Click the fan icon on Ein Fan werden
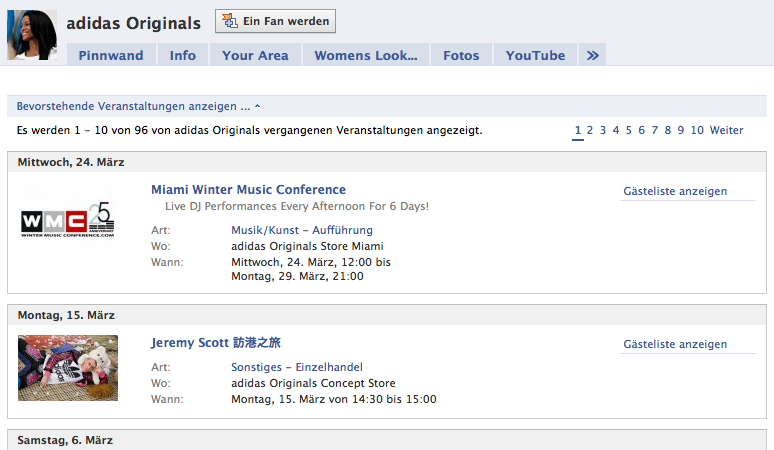The height and width of the screenshot is (450, 774). (x=230, y=21)
